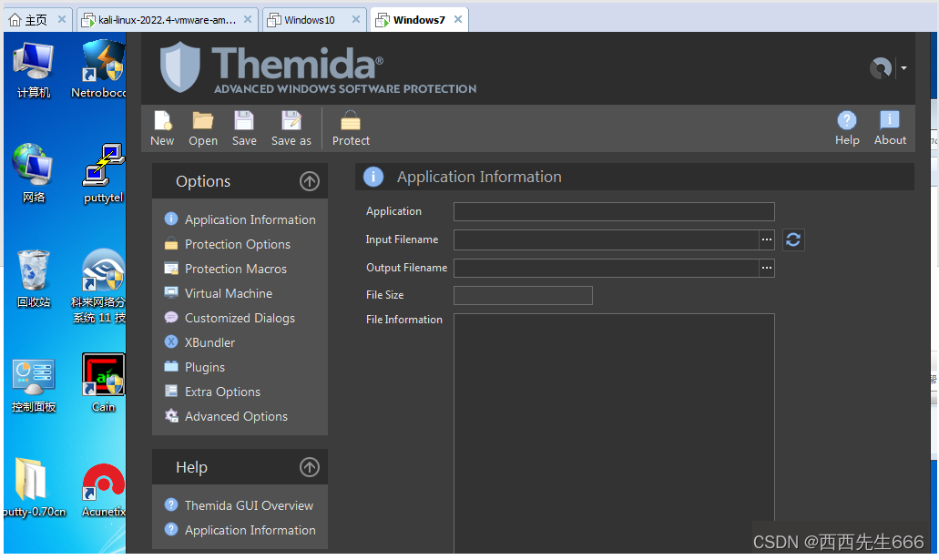Collapse the Help panel arrow
Screen dimensions: 939x560
point(310,467)
